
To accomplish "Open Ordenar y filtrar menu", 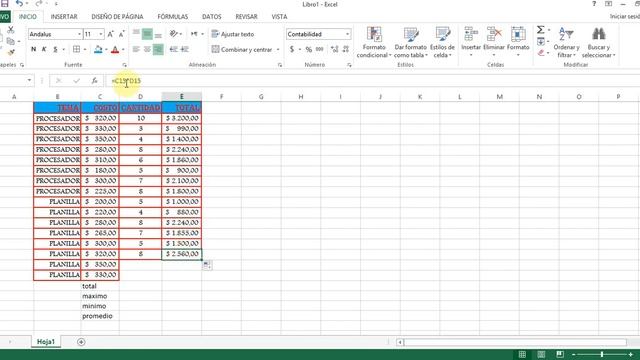I will 566,42.
